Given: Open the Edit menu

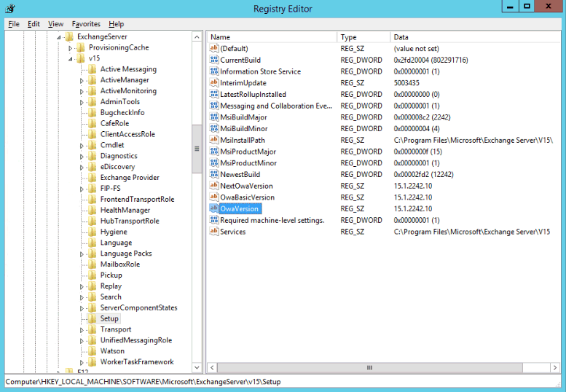Looking at the screenshot, I should [34, 24].
